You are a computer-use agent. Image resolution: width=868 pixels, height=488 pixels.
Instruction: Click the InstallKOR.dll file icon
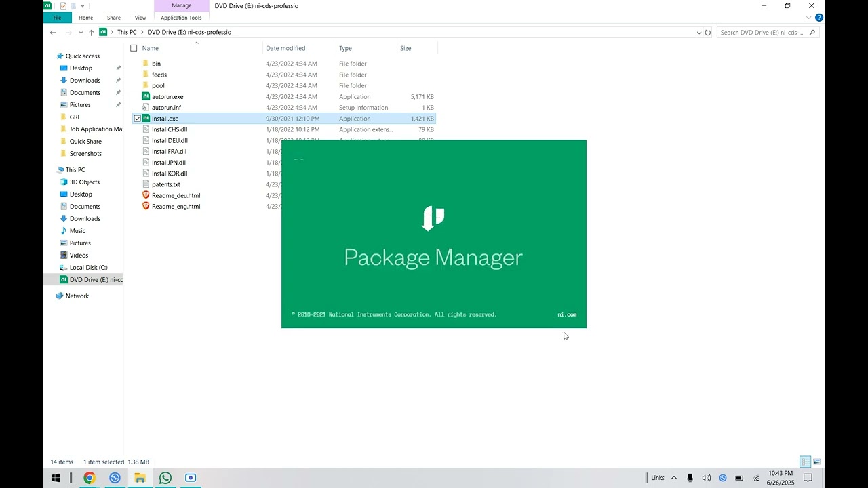145,174
